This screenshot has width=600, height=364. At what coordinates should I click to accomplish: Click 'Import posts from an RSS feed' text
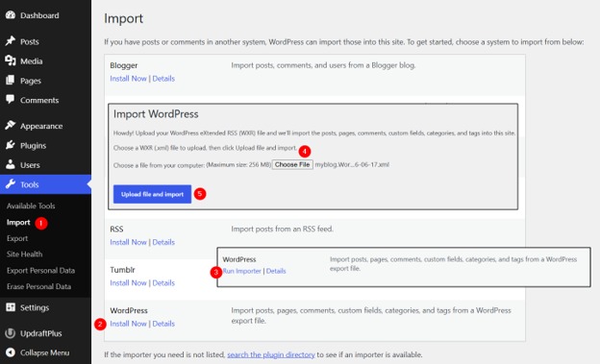pos(282,229)
